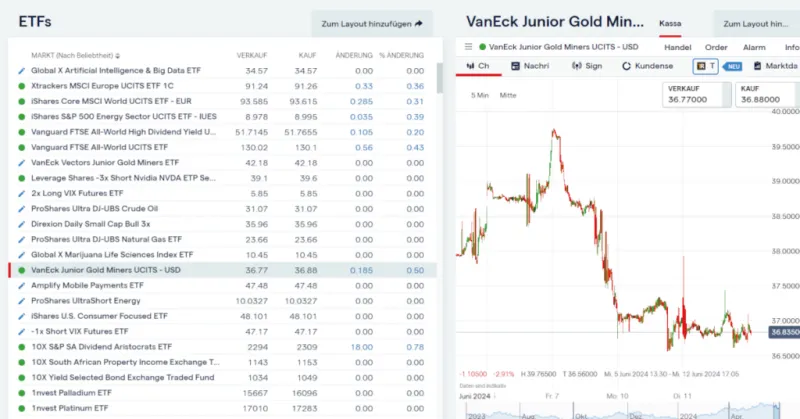The image size is (800, 419).
Task: Click the green status dot in chart panel header
Action: pos(482,47)
